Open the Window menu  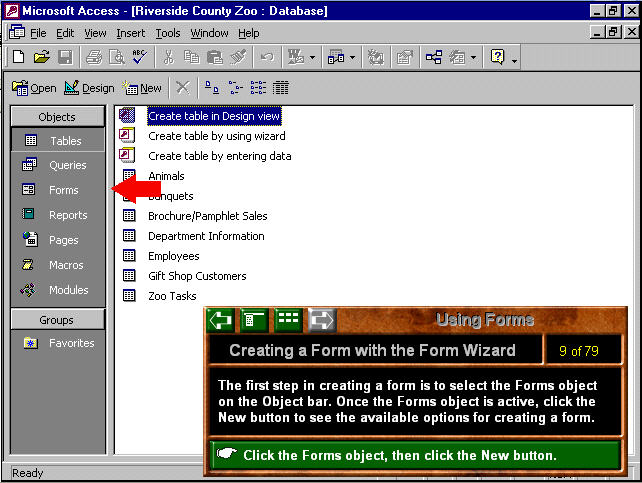coord(209,33)
